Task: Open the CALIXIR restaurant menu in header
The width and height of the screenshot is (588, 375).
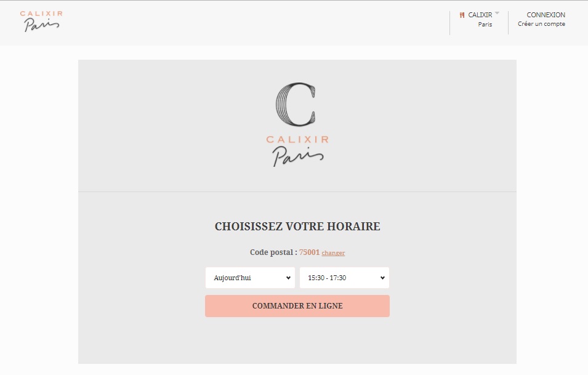Action: coord(480,15)
